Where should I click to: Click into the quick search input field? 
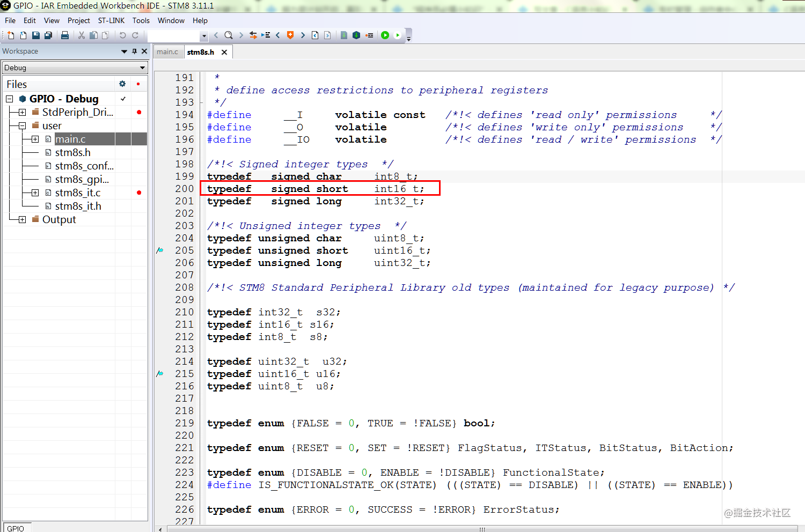click(173, 36)
